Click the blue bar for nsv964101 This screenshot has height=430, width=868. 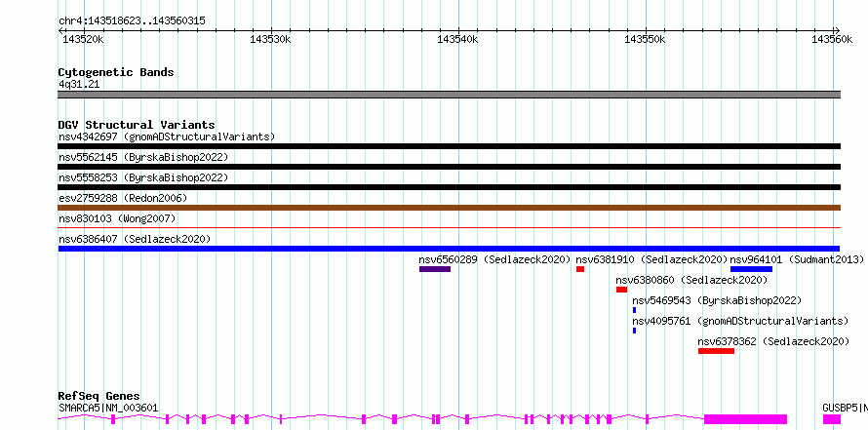751,269
